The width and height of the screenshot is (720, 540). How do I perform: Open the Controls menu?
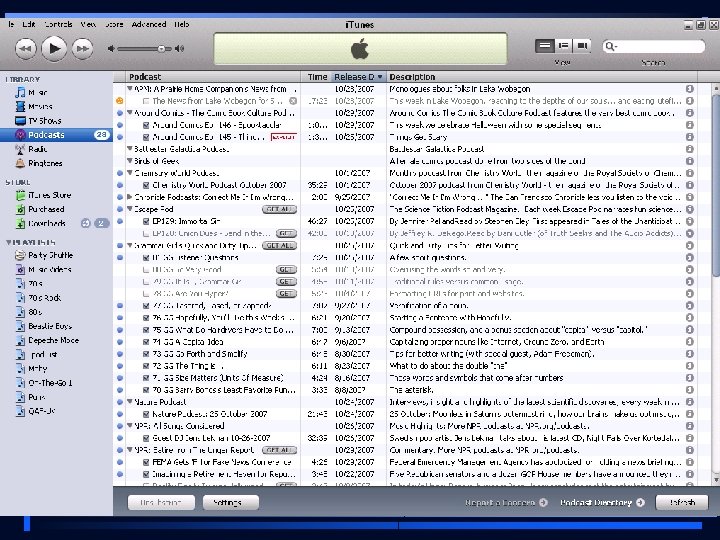(x=58, y=23)
